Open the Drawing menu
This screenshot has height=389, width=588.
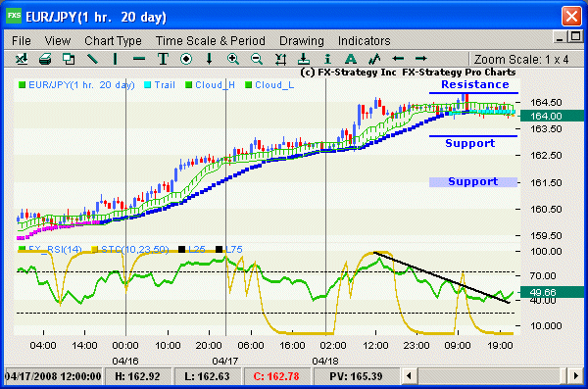tap(302, 40)
